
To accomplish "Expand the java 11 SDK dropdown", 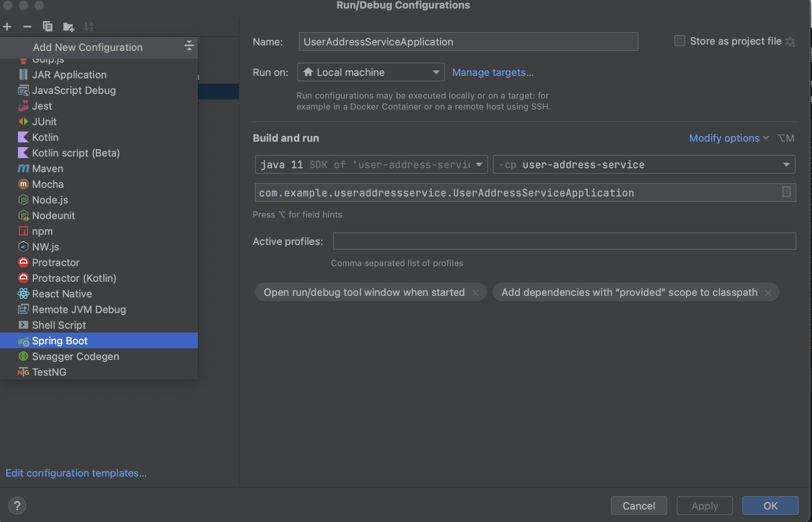I will point(479,164).
